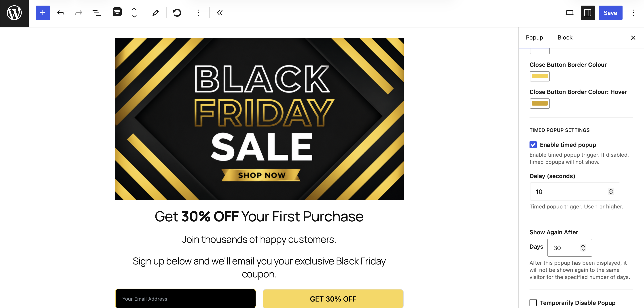
Task: Switch to the Block tab
Action: click(565, 37)
